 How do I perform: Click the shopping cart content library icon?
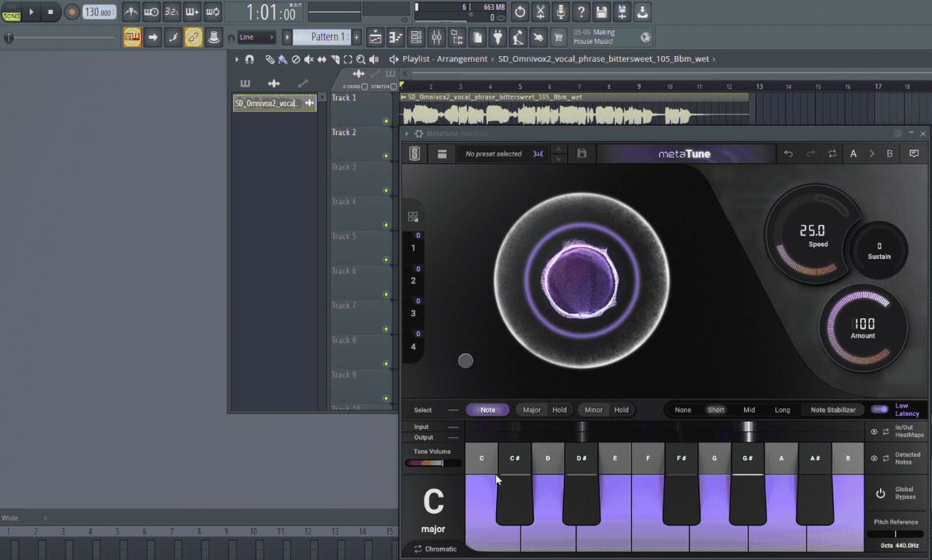pos(558,37)
